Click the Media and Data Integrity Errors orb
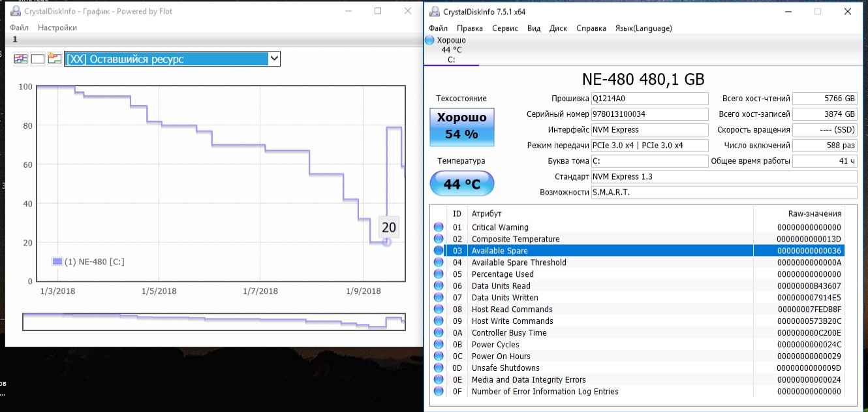 pyautogui.click(x=439, y=380)
